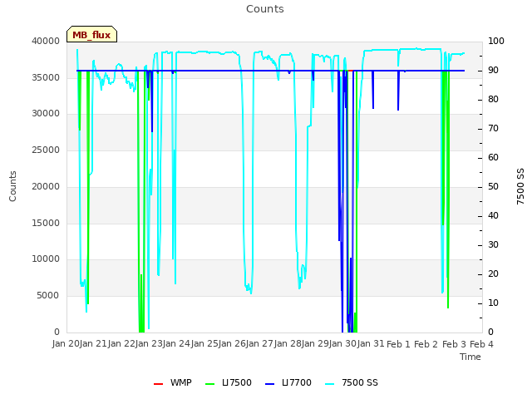Click the blue LI7700 legend swatch
The height and width of the screenshot is (399, 532).
269,384
